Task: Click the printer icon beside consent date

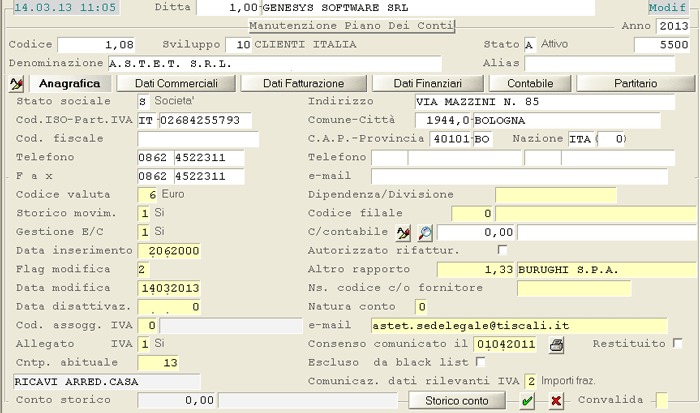Action: 557,344
